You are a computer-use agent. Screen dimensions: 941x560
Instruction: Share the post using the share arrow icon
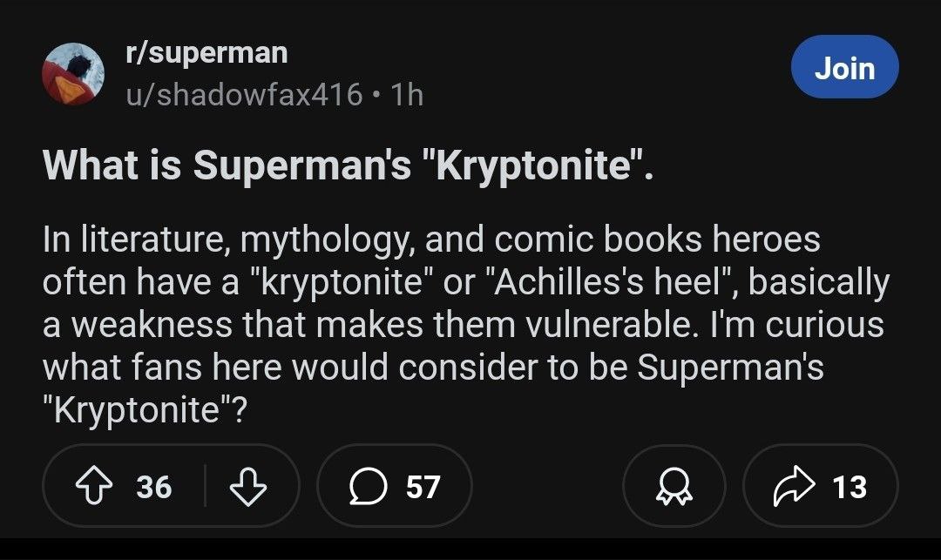point(789,487)
